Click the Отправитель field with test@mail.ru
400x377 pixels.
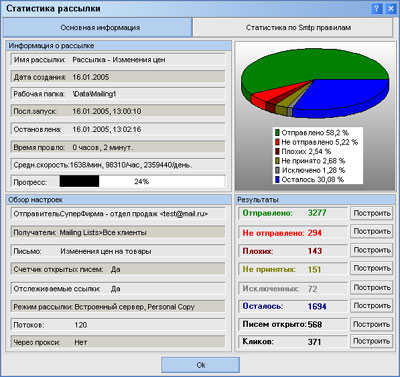(x=118, y=214)
